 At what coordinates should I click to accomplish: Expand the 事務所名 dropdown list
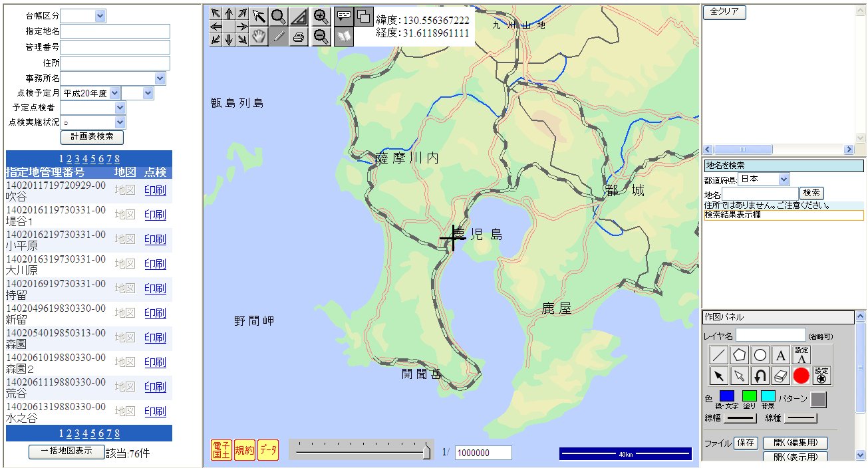click(160, 78)
